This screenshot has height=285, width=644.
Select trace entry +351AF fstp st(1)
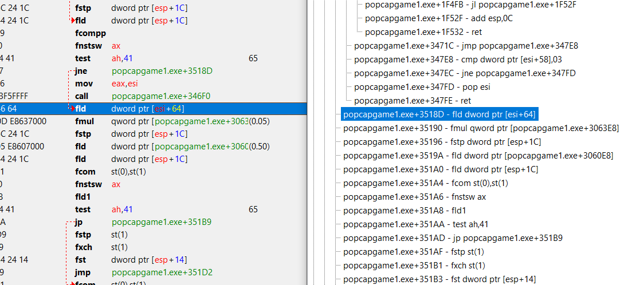[x=413, y=252]
